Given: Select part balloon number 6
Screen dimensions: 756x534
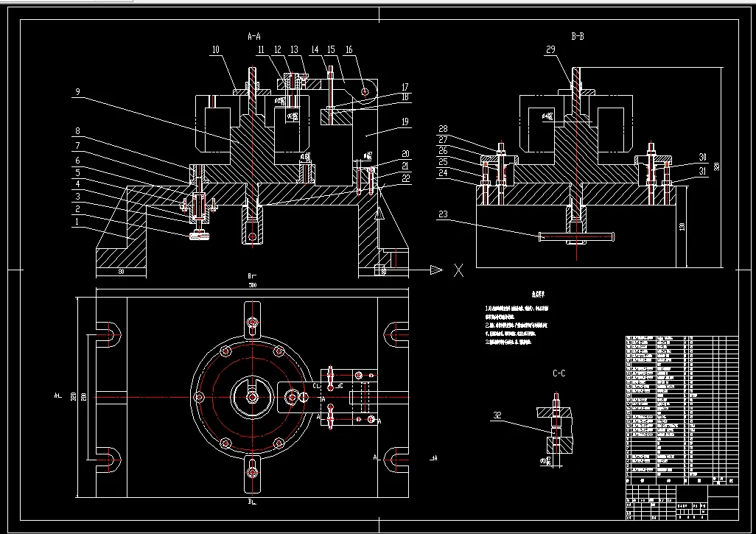Looking at the screenshot, I should click(77, 161).
